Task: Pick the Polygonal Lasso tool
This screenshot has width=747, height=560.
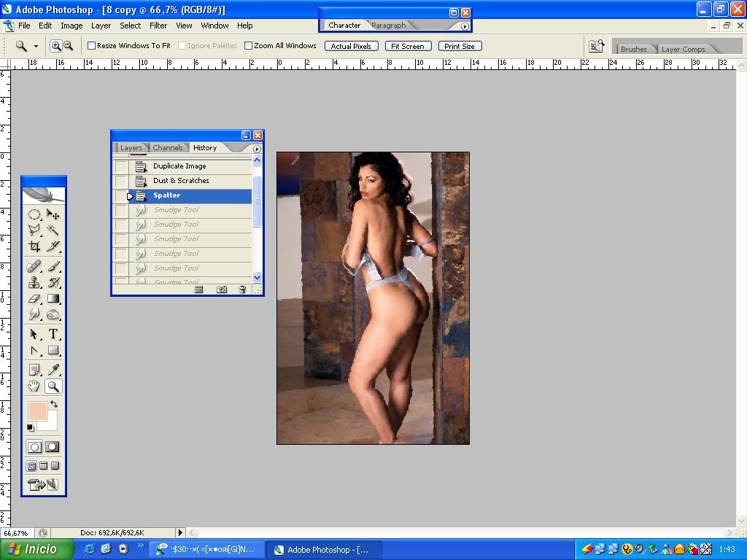Action: [x=34, y=230]
